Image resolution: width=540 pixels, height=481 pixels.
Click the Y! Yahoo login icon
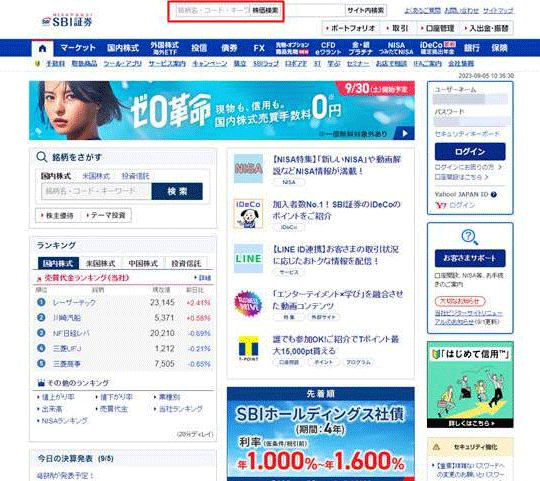[x=440, y=205]
